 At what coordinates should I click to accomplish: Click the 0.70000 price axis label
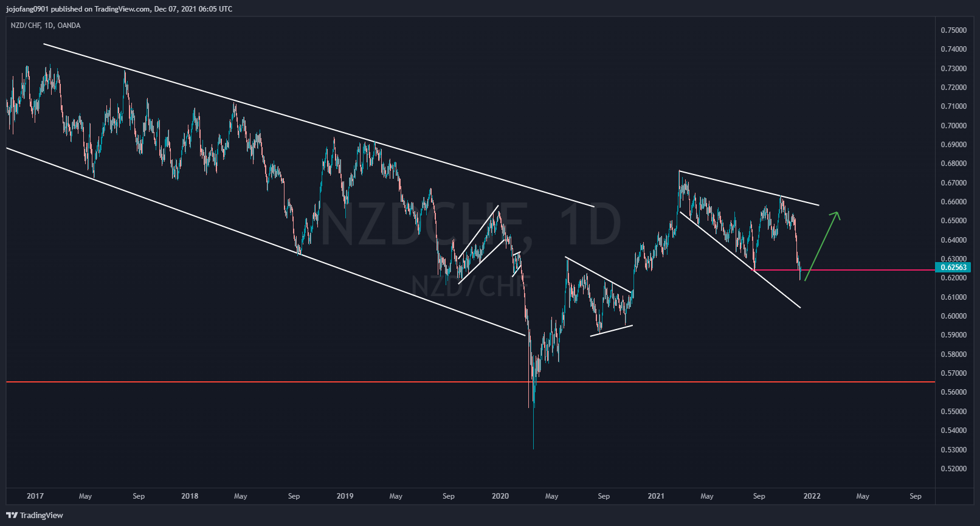953,126
